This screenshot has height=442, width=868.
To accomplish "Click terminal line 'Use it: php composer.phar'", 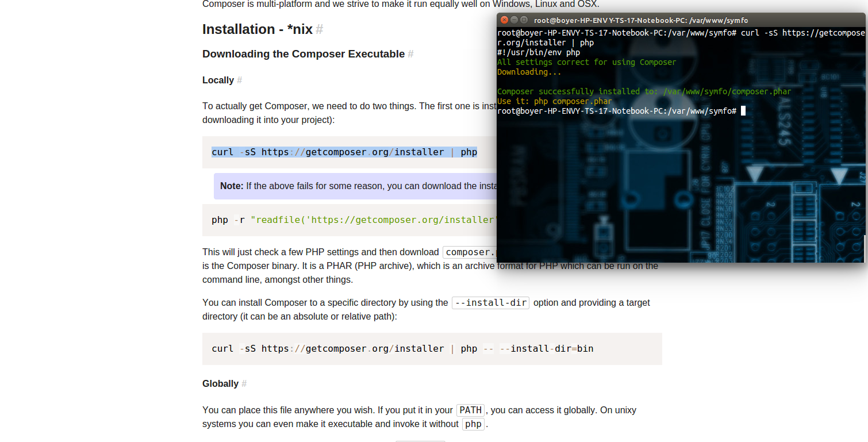I will coord(555,101).
